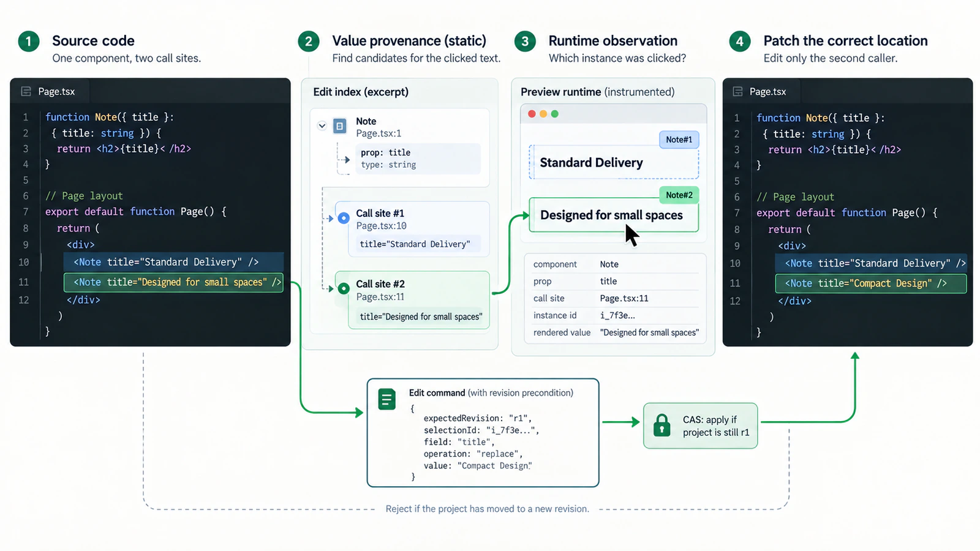The height and width of the screenshot is (551, 980).
Task: Click the "Reject if the project has moved" note
Action: 487,509
